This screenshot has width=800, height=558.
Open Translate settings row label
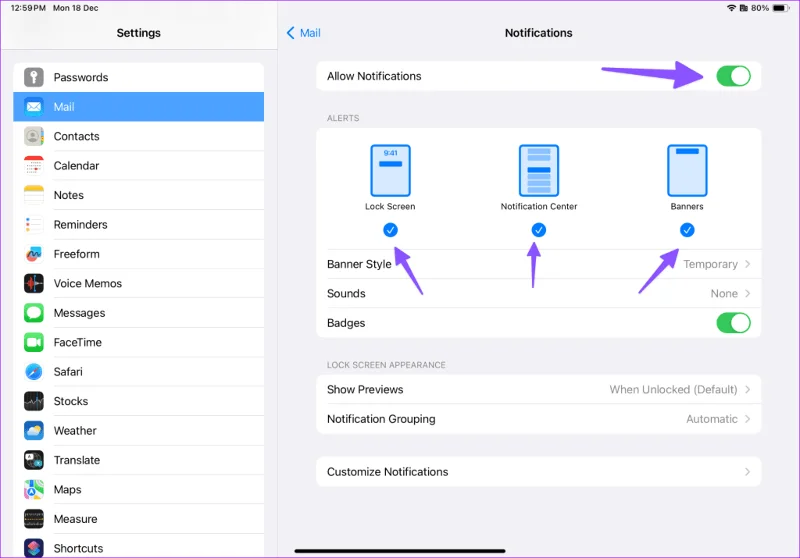tap(77, 460)
